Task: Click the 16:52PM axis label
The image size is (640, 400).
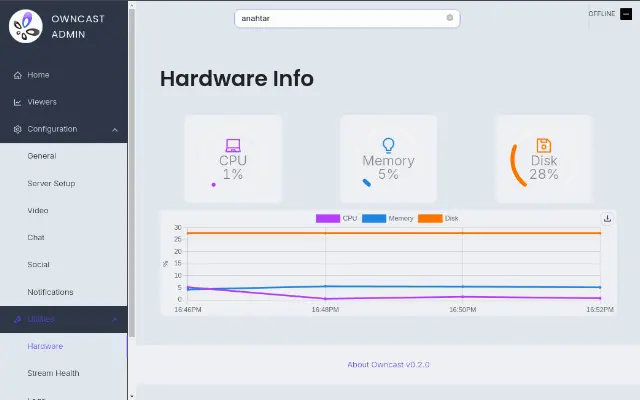Action: coord(600,310)
